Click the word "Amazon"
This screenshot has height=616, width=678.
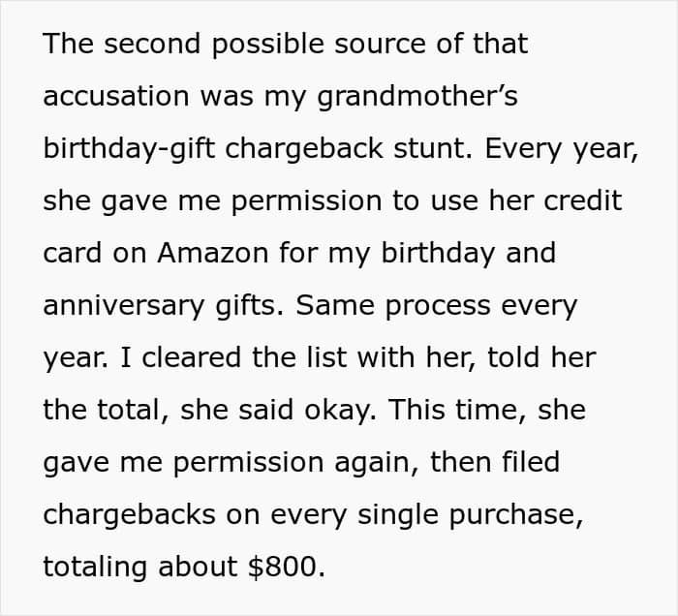(x=215, y=254)
